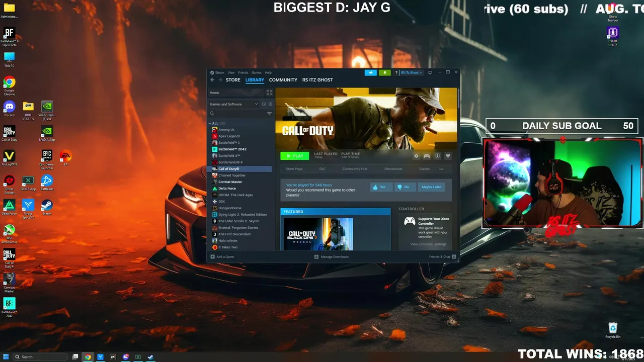The image size is (644, 362).
Task: Switch to collections grid view icon
Action: pyautogui.click(x=269, y=93)
